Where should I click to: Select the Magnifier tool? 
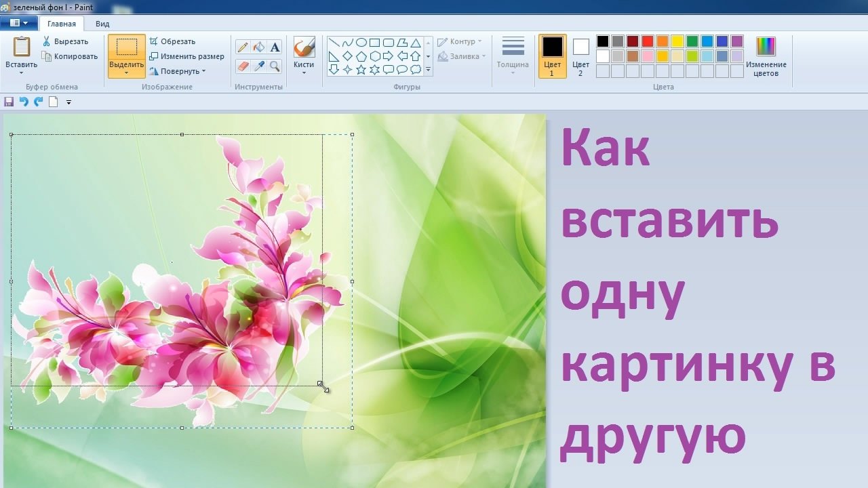click(x=275, y=66)
